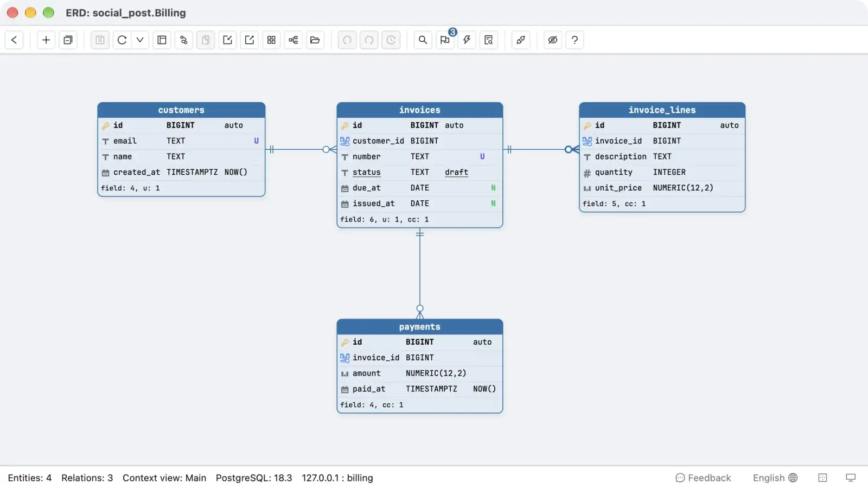The height and width of the screenshot is (489, 868).
Task: Click the monitor icon in status bar
Action: 851,478
